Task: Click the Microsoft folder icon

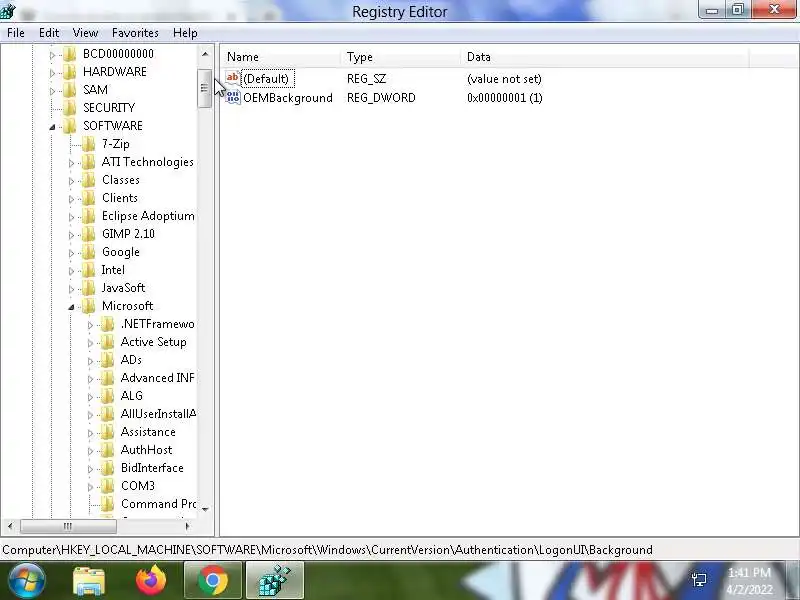Action: click(x=88, y=306)
